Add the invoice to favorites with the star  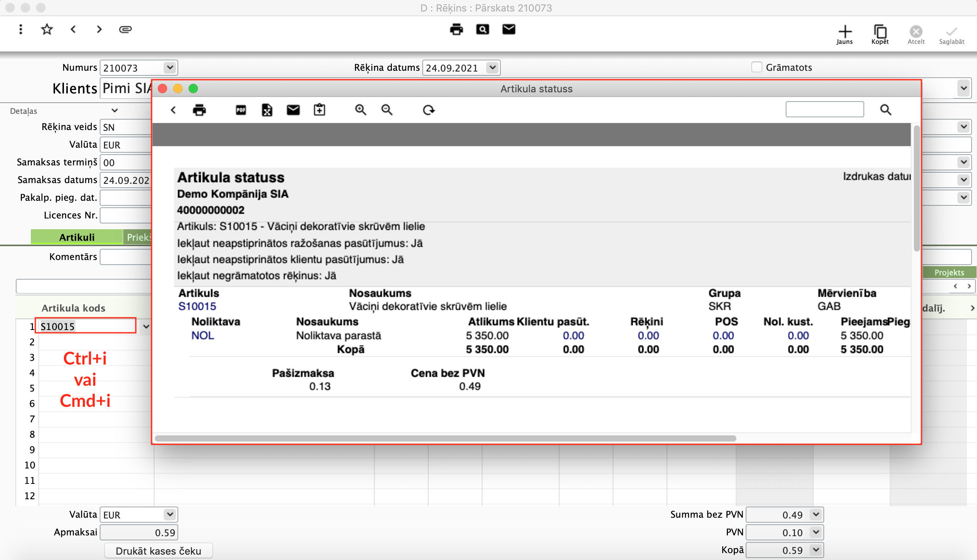coord(47,29)
